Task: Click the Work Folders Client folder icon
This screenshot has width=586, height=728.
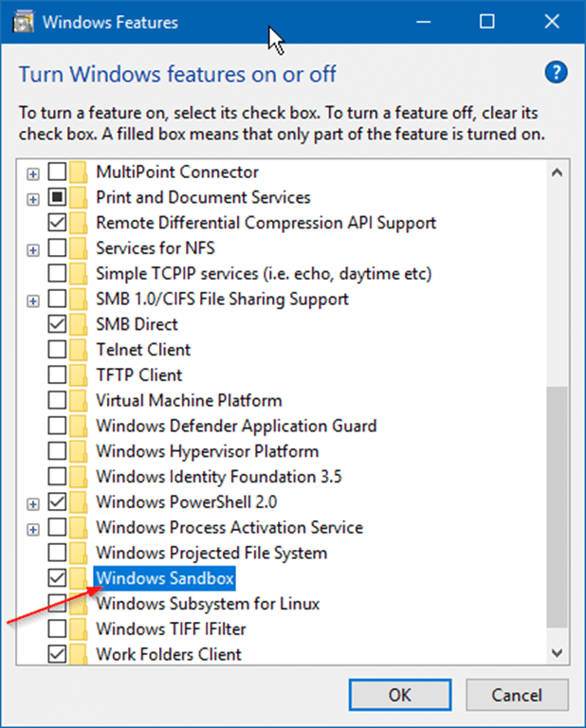Action: click(x=79, y=654)
